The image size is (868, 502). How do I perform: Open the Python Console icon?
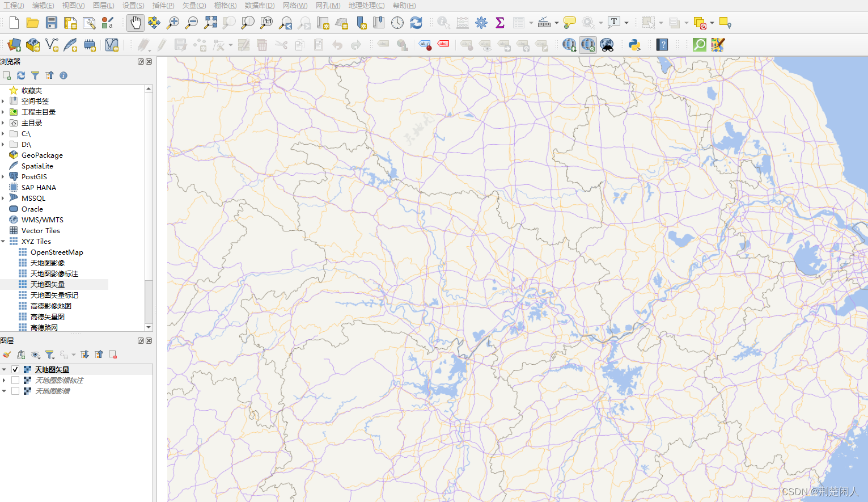pos(634,45)
